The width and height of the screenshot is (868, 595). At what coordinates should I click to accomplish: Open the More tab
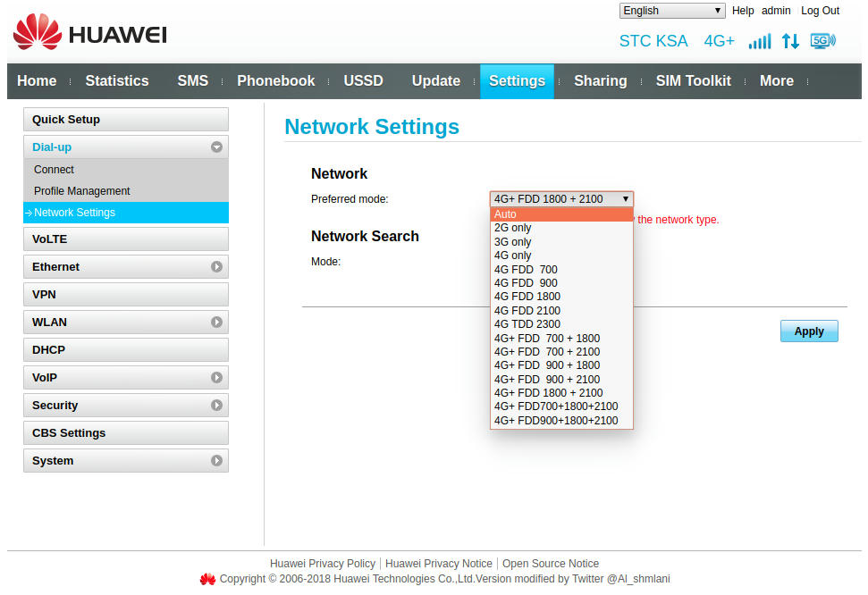(x=777, y=80)
